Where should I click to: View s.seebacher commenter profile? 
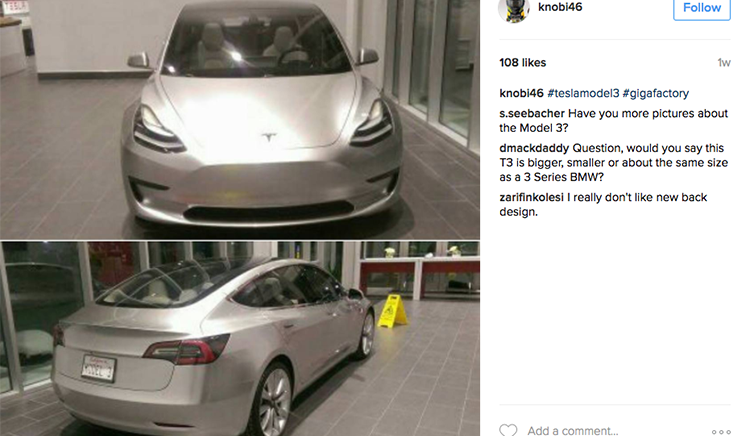532,114
